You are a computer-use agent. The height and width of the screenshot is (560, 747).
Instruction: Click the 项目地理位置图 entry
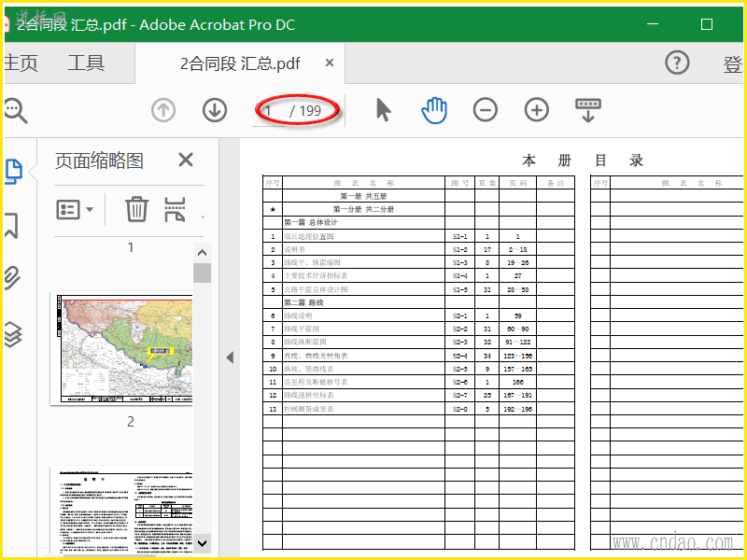click(x=309, y=236)
